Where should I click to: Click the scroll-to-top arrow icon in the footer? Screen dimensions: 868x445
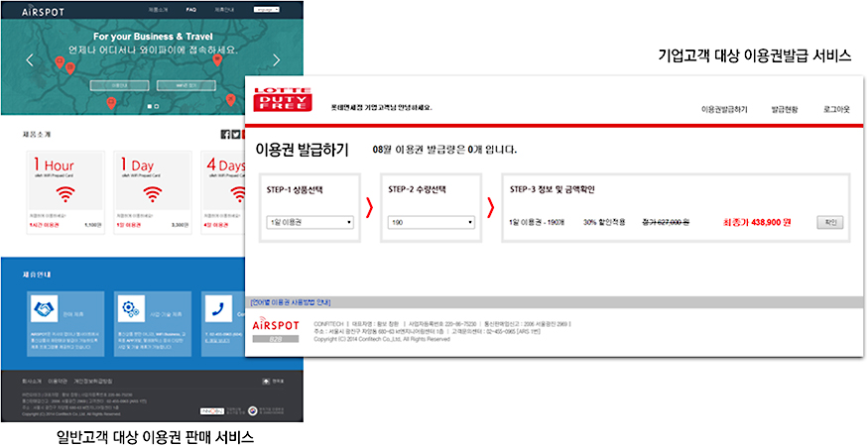[x=266, y=382]
